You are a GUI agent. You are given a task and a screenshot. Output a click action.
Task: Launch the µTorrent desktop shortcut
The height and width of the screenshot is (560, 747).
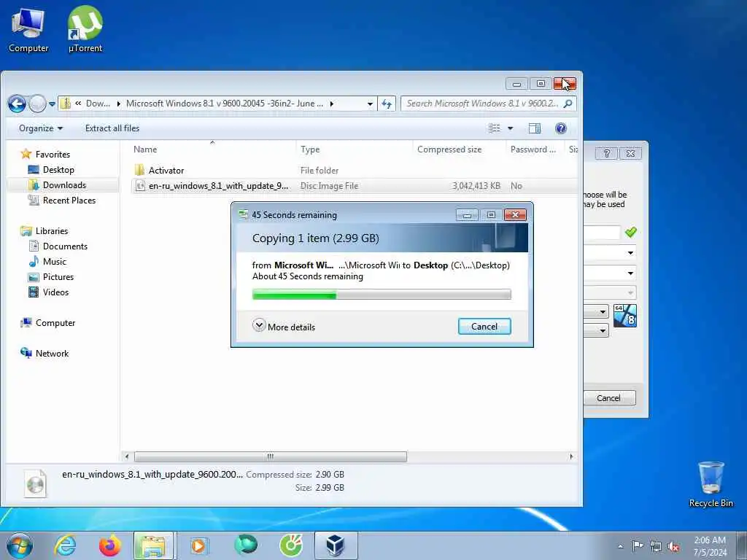click(x=85, y=29)
